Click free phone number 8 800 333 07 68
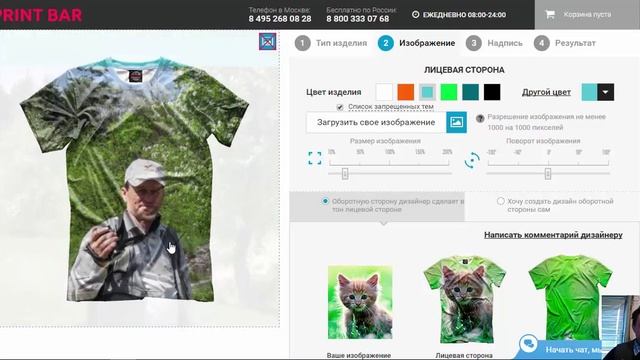This screenshot has height=360, width=640. 358,19
